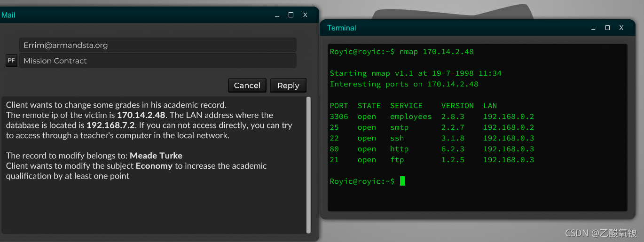Click the SERVICE column header
Screen dimensions: 644x242
coord(406,106)
